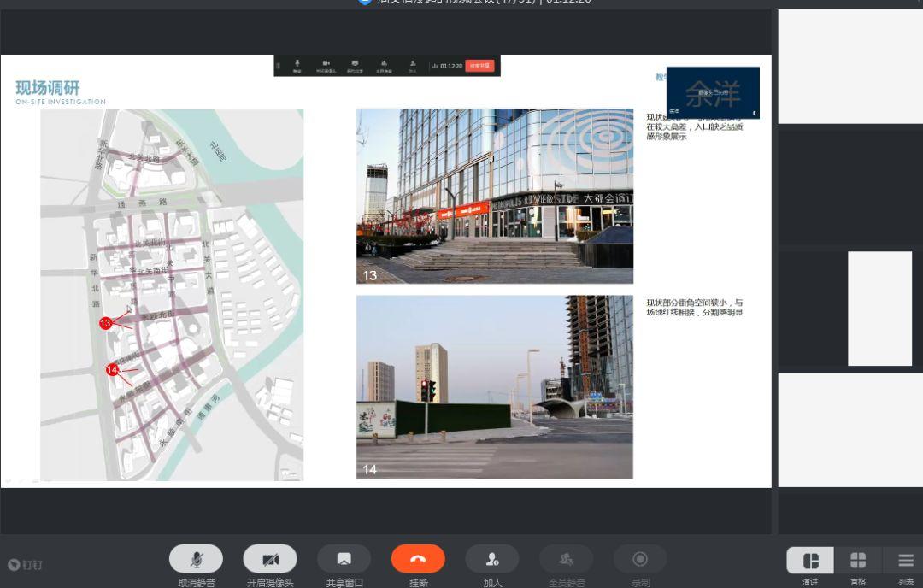The image size is (923, 588).
Task: Add a participant using 加人
Action: click(492, 559)
